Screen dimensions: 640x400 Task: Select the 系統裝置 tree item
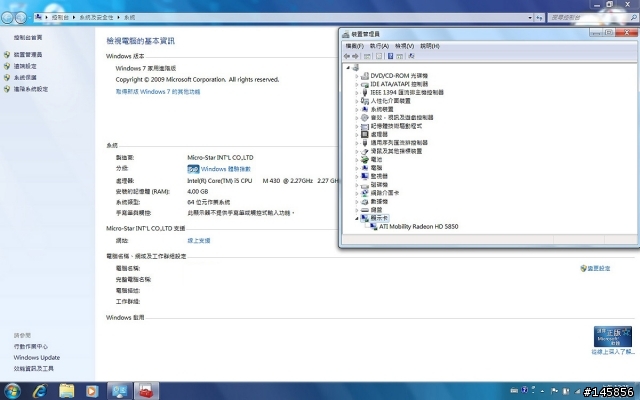tap(382, 109)
